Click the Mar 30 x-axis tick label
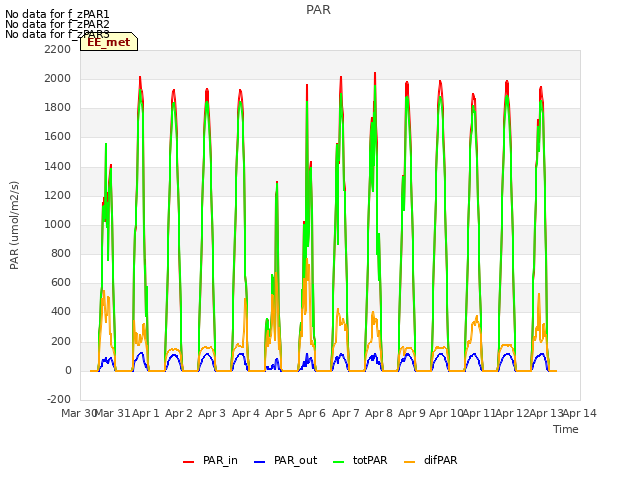Image resolution: width=640 pixels, height=480 pixels. tap(79, 413)
